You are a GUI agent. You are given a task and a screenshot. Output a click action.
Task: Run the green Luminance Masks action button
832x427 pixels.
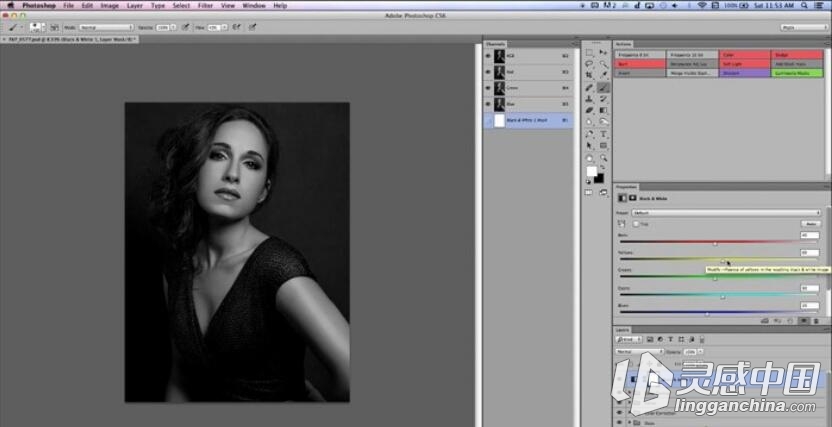[798, 73]
